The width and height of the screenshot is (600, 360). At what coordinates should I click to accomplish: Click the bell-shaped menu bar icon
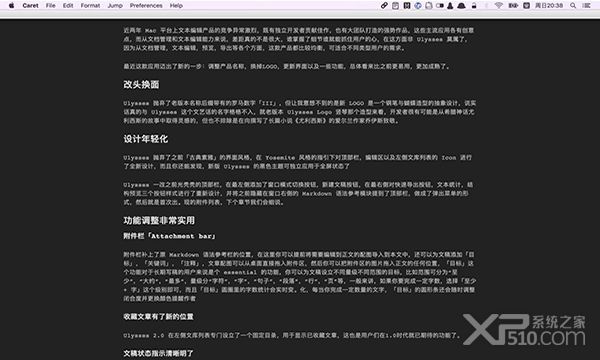(x=450, y=5)
